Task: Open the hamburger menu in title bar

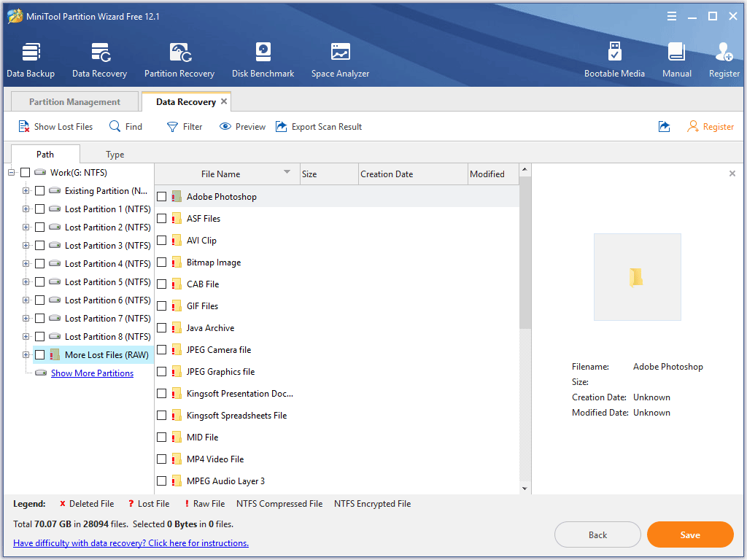Action: tap(672, 16)
